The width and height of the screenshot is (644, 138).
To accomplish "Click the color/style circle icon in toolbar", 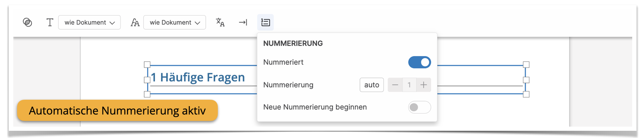I will tap(27, 22).
